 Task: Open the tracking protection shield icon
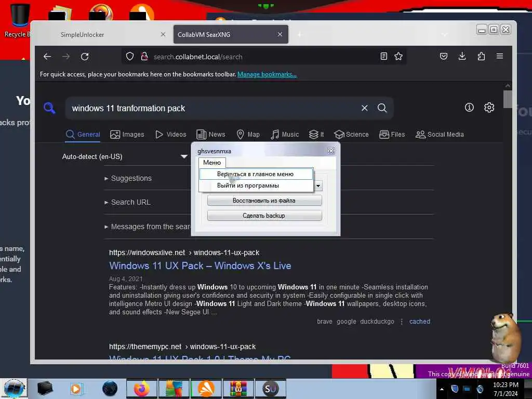[x=129, y=56]
